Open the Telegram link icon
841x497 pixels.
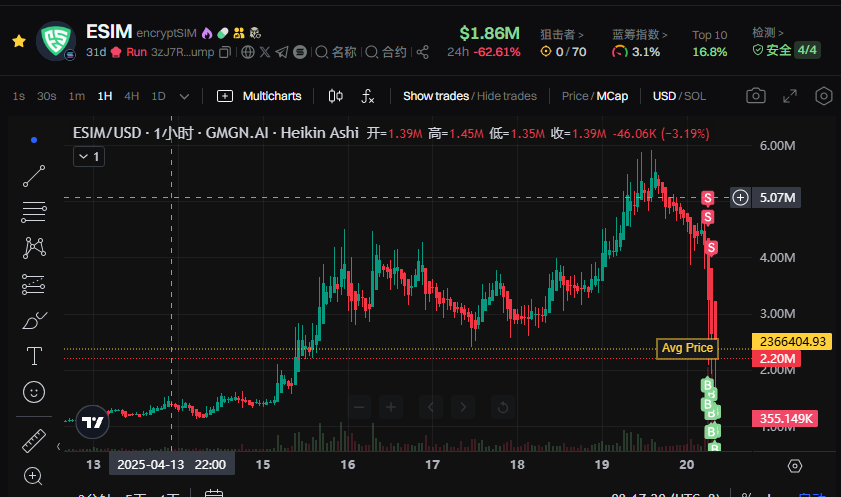tap(282, 52)
